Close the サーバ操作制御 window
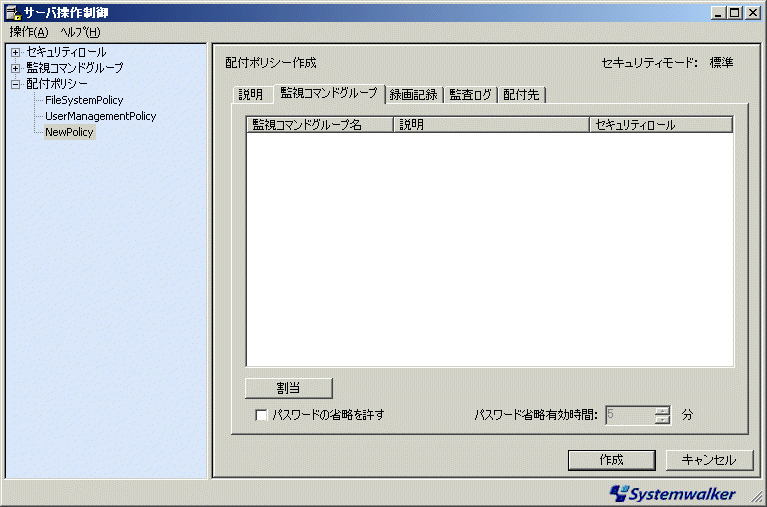This screenshot has width=767, height=507. tap(753, 13)
